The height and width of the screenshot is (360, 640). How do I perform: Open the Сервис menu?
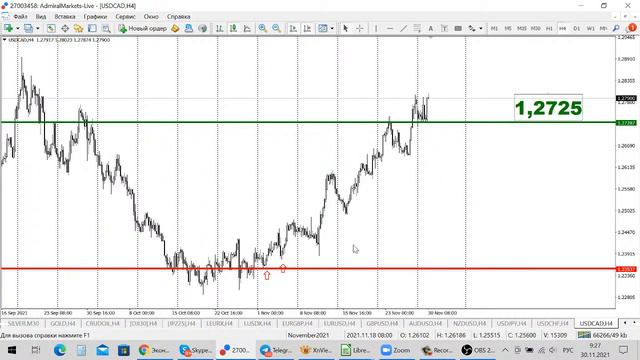point(125,17)
